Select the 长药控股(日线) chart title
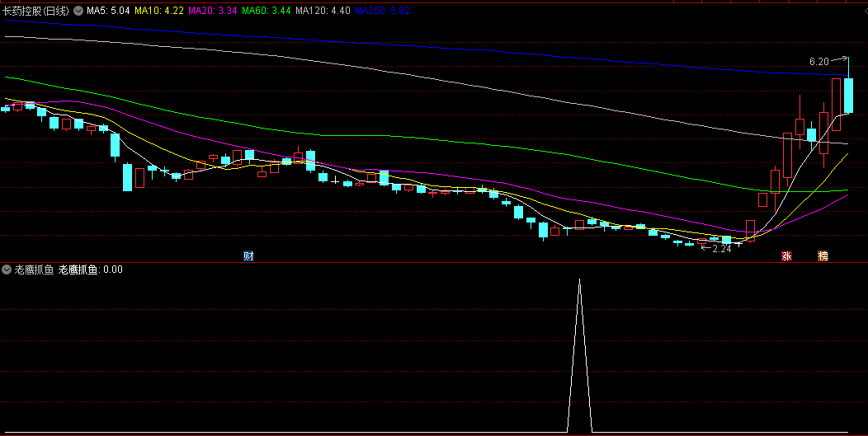868x436 pixels. pos(36,11)
